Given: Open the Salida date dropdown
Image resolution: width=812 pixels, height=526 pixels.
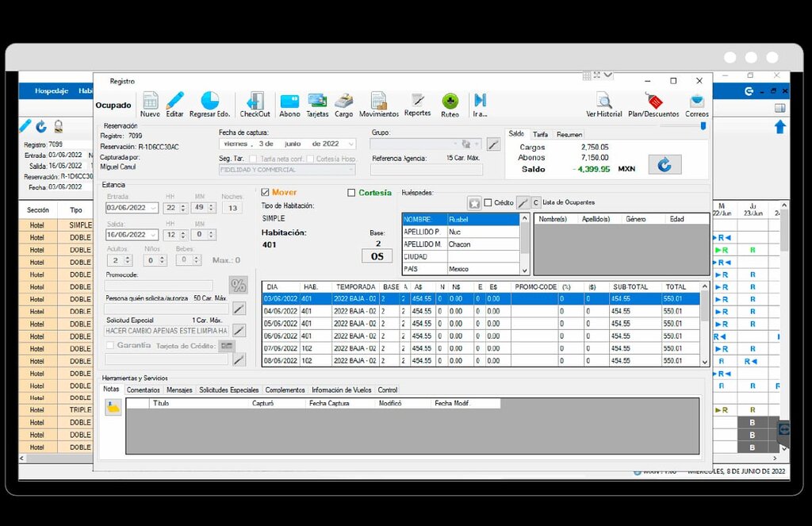Looking at the screenshot, I should [x=153, y=235].
